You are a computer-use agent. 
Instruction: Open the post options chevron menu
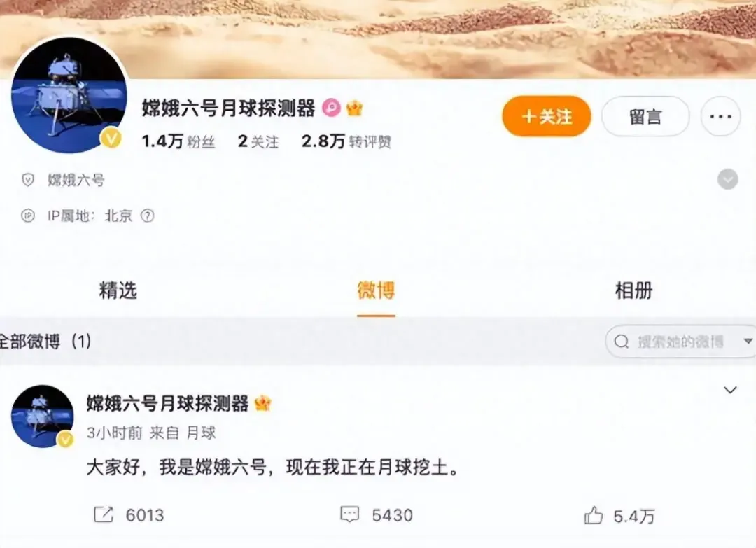coord(730,390)
